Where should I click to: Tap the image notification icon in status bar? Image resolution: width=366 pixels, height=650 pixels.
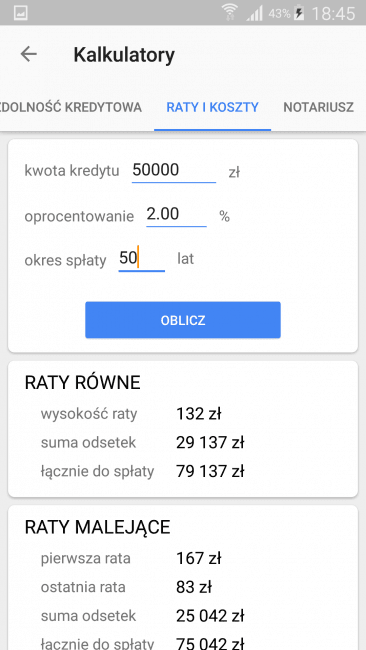[21, 13]
